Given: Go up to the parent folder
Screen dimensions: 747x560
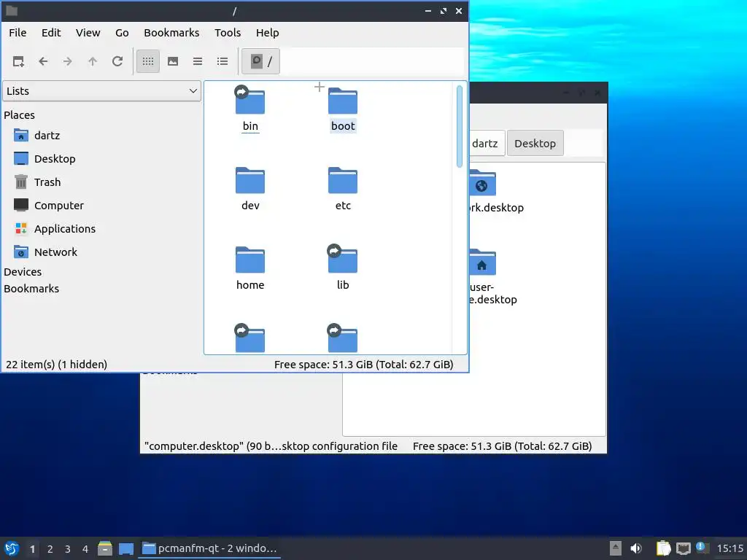Looking at the screenshot, I should coord(93,61).
